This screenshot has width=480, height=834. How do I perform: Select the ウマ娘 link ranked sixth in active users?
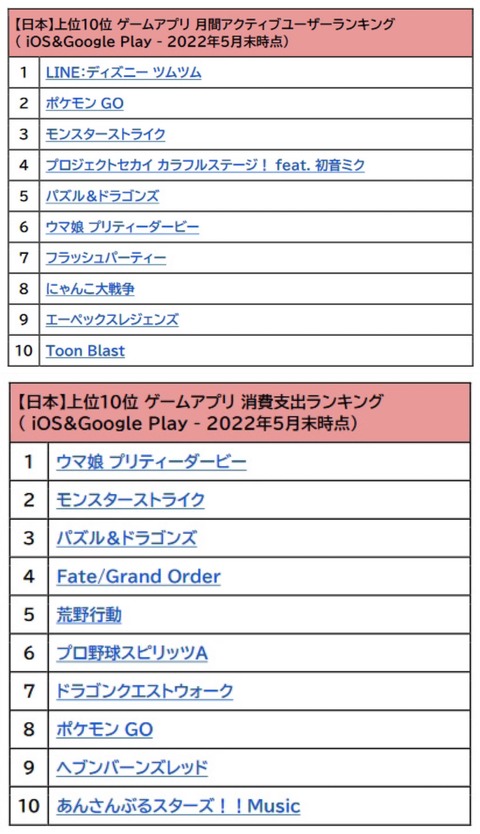pyautogui.click(x=122, y=227)
